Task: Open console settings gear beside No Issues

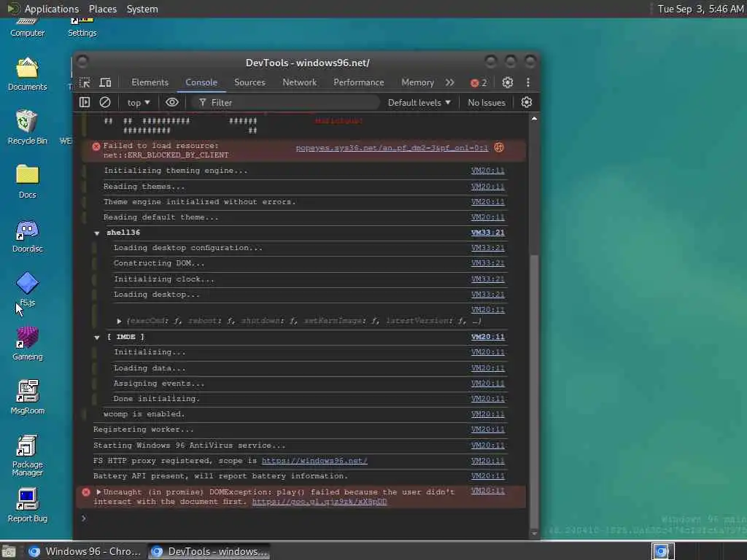Action: (527, 102)
